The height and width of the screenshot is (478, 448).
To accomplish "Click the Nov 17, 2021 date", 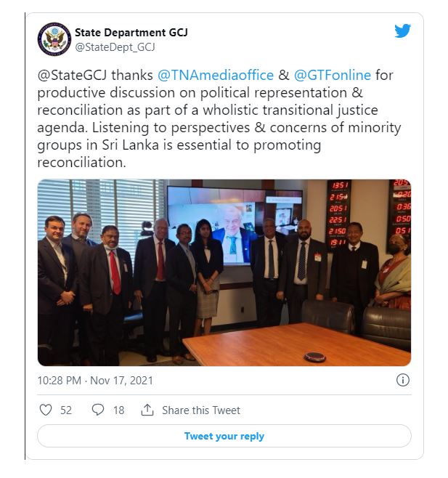I will [121, 381].
